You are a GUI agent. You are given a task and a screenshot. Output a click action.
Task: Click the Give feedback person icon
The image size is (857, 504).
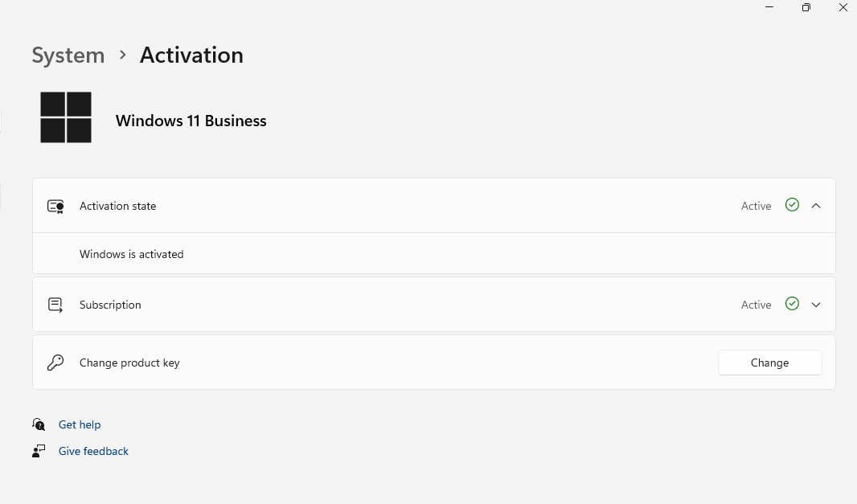tap(39, 451)
